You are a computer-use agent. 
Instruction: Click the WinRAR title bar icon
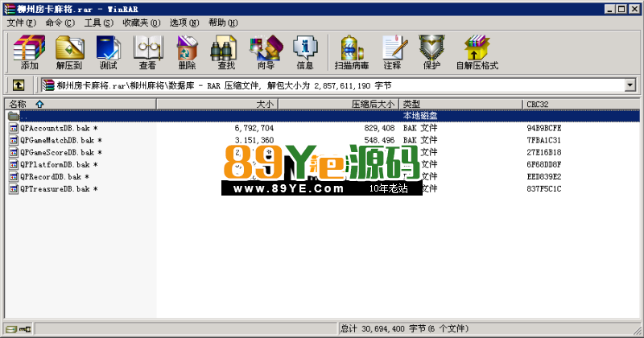click(10, 9)
